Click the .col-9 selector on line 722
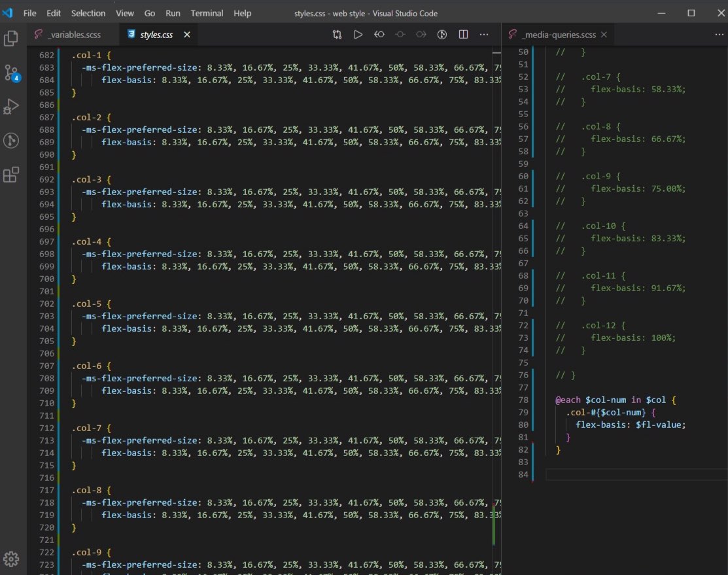The width and height of the screenshot is (728, 575). 86,552
